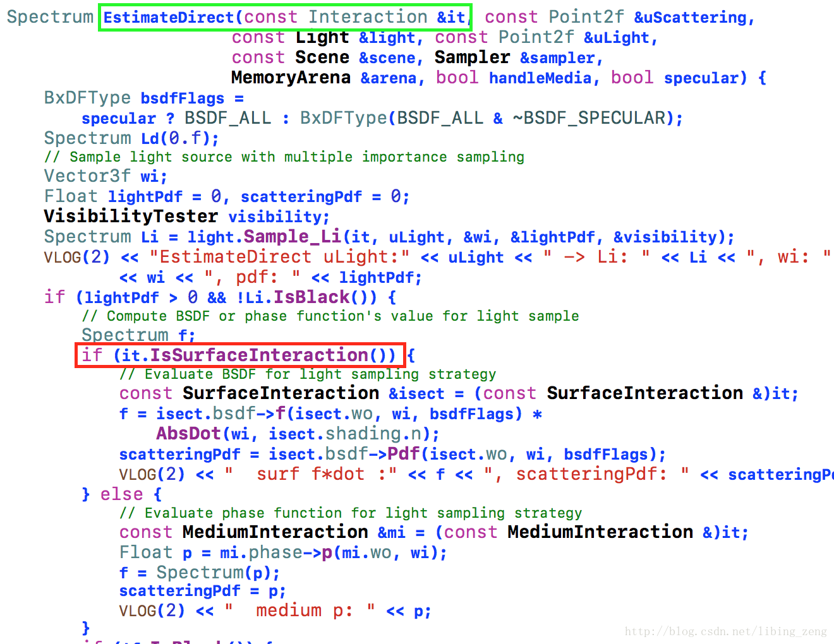834x644 pixels.
Task: Click the uScattering parameter name
Action: tap(694, 17)
